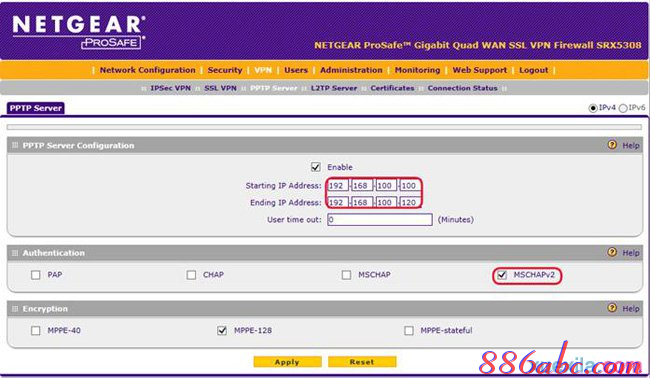
Task: Open the Web Support menu
Action: [x=480, y=70]
